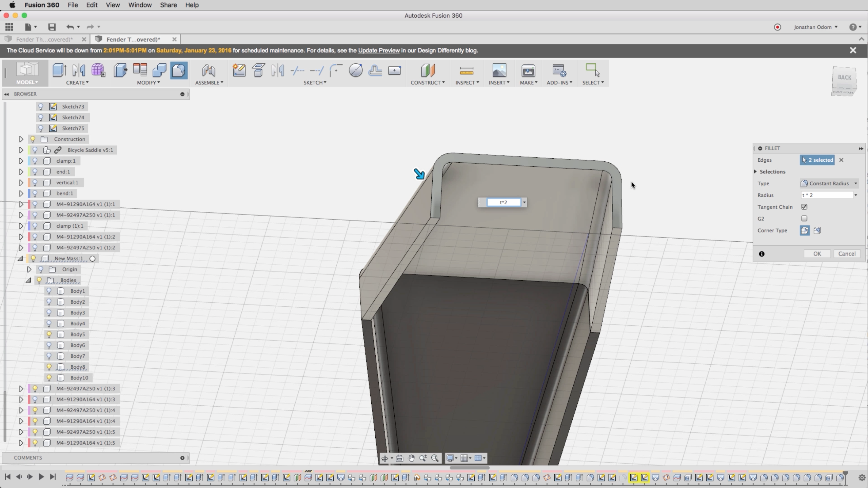Enable the G2 checkbox
Screen dimensions: 868x488
(804, 219)
